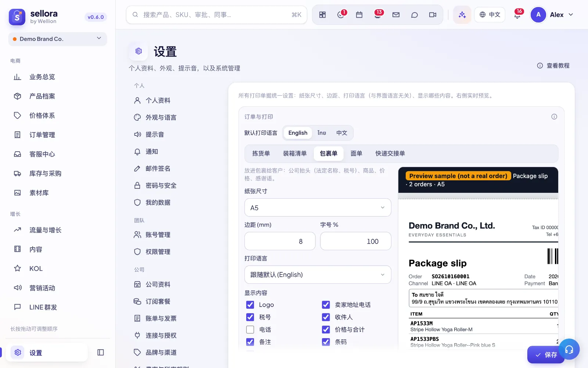Click the 字号 % input field
588x368 pixels.
point(356,241)
